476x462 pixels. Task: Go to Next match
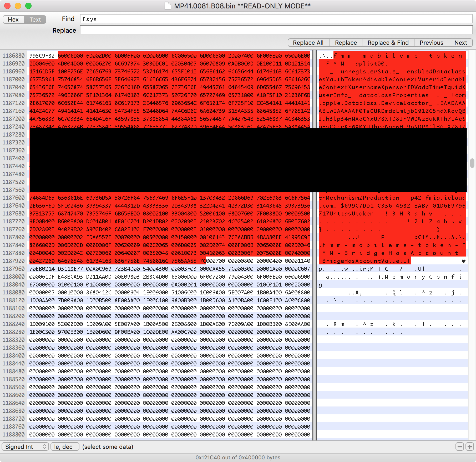461,43
